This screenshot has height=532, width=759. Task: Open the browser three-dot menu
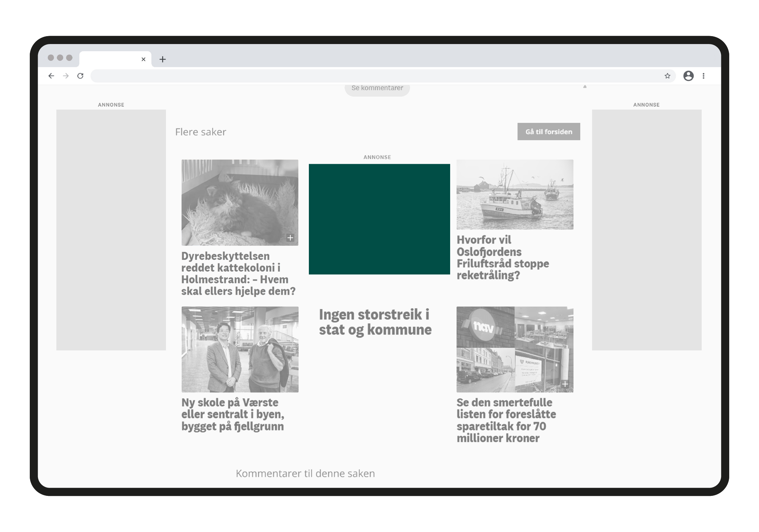point(704,76)
